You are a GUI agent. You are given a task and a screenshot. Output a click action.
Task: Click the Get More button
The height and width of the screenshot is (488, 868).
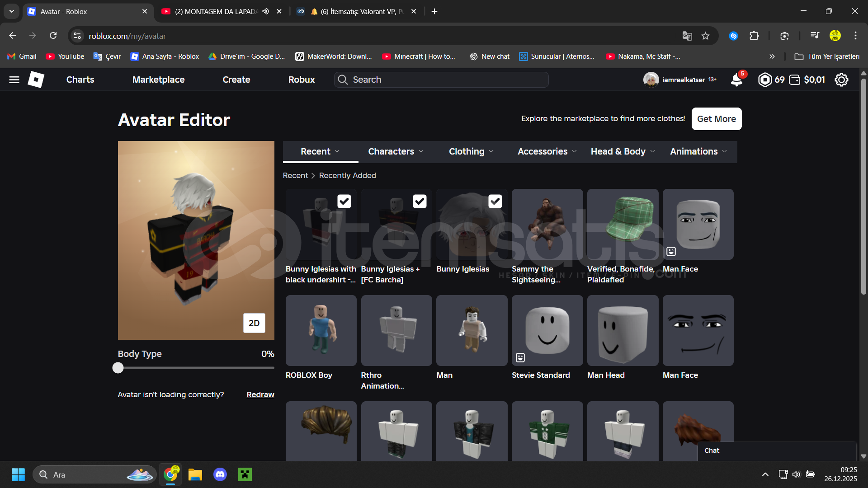[716, 119]
